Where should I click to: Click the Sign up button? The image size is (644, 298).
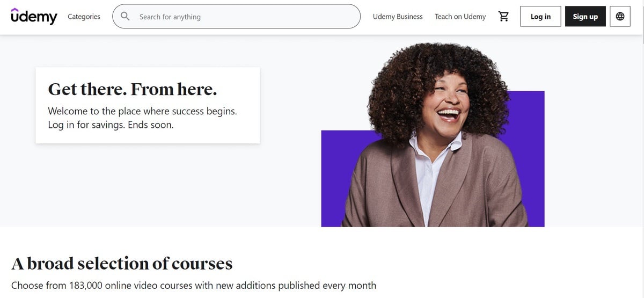tap(585, 17)
